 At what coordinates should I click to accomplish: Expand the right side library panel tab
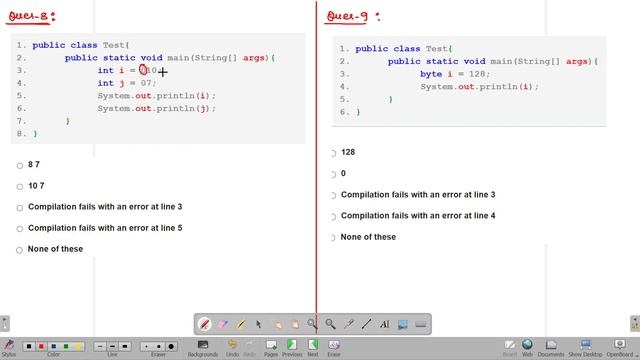[635, 323]
